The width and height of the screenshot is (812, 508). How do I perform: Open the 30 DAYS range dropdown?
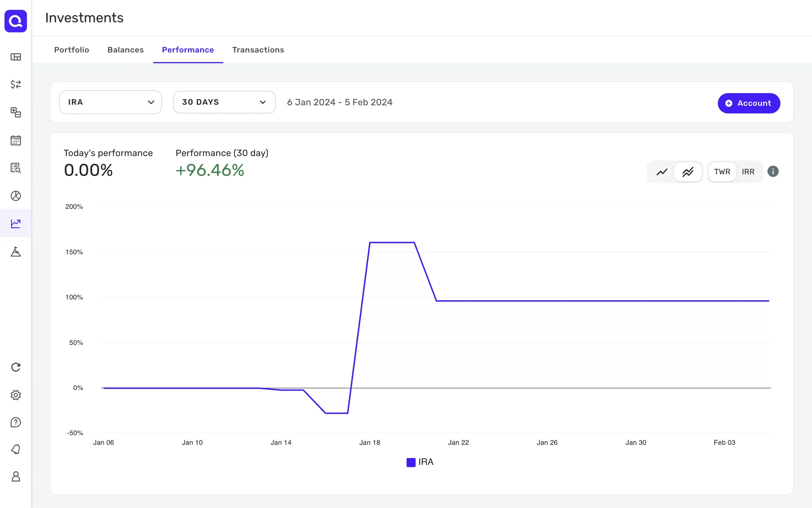point(224,102)
